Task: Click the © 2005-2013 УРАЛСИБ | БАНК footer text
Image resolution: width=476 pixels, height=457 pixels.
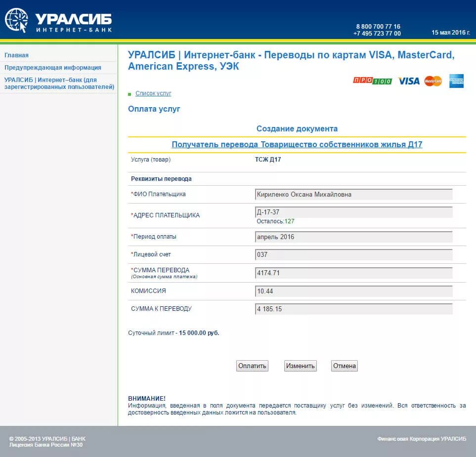Action: pyautogui.click(x=47, y=439)
